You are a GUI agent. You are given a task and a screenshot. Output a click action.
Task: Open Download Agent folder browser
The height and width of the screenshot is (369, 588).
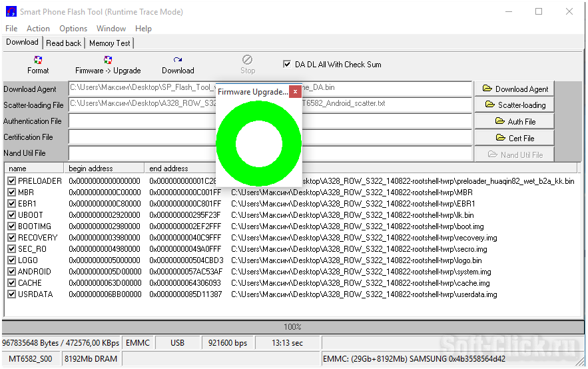pos(515,89)
